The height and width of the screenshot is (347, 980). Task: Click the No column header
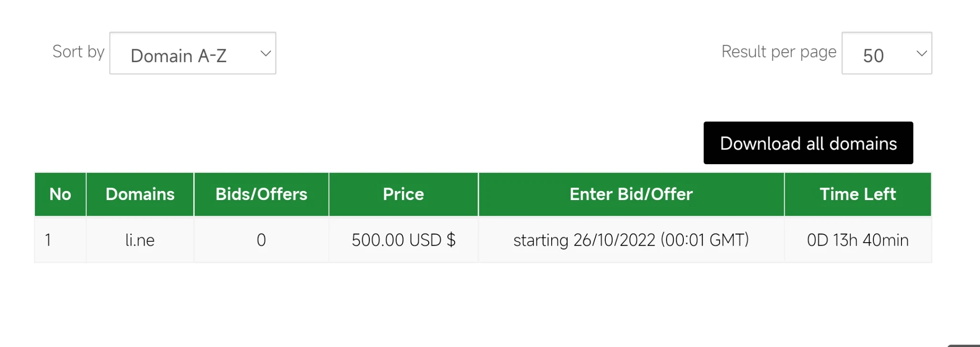tap(60, 194)
